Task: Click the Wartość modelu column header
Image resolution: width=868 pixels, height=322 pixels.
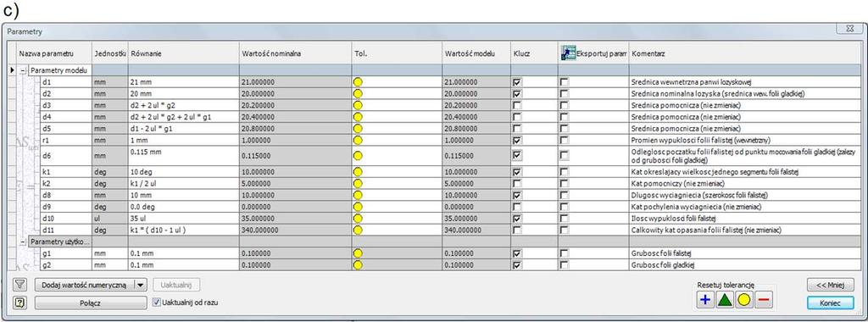Action: [x=476, y=53]
